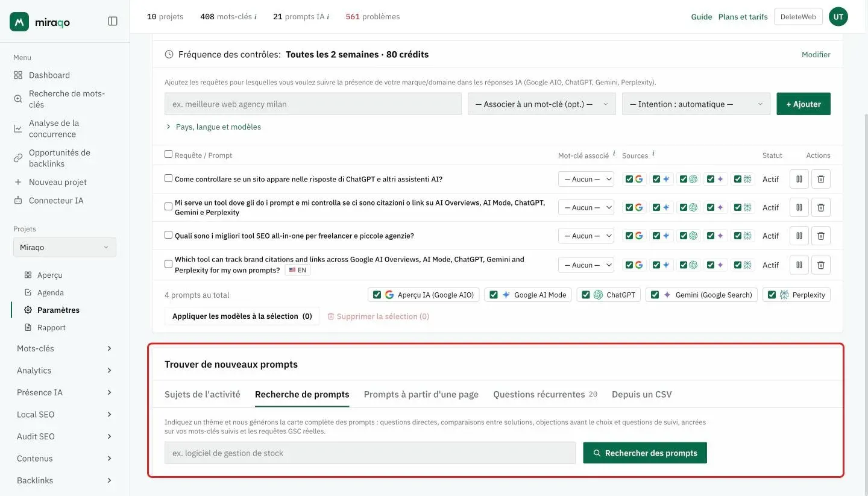Open the Plans et tarifs link
868x496 pixels.
(743, 17)
